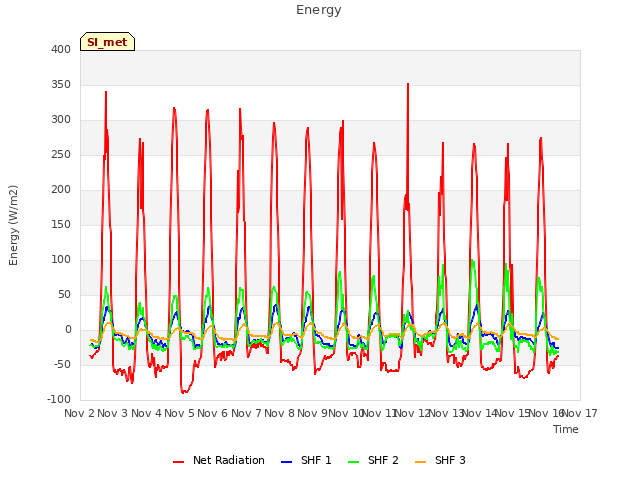The height and width of the screenshot is (480, 640).
Task: Click the Nov 6 date tick label
Action: point(213,413)
